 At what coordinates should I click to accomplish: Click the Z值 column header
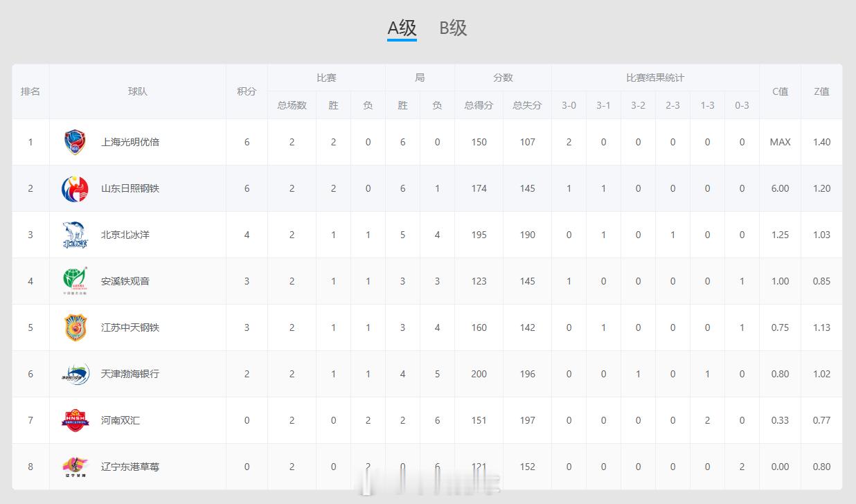pyautogui.click(x=821, y=91)
